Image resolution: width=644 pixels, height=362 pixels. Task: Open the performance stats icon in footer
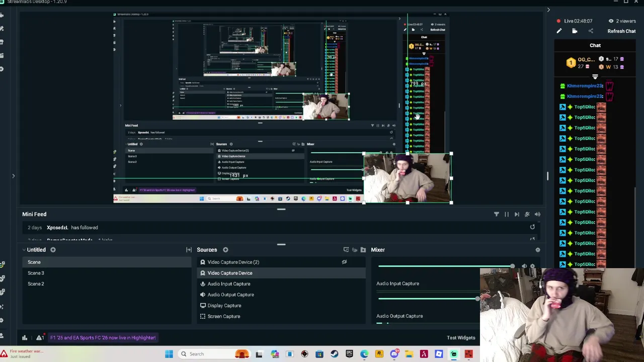(x=24, y=338)
